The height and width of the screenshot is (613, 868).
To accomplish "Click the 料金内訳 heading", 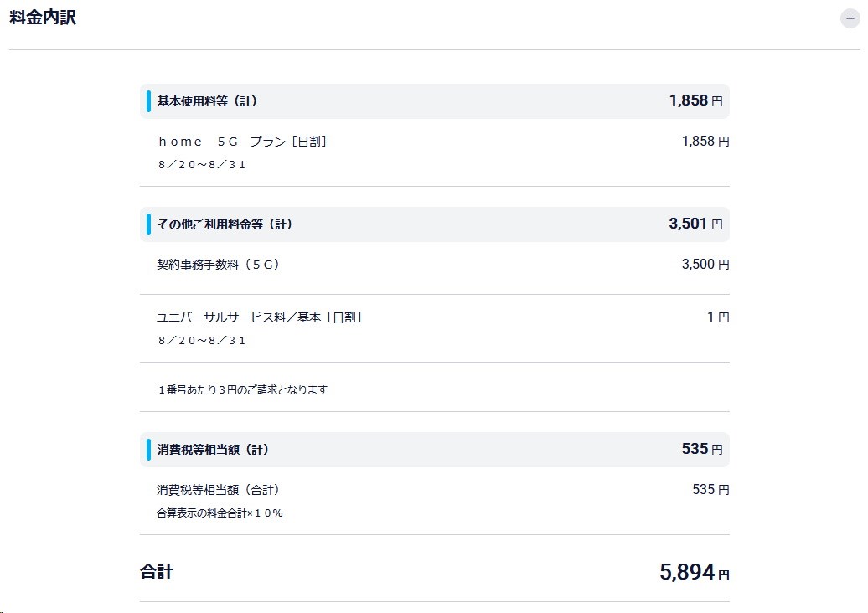I will tap(42, 17).
